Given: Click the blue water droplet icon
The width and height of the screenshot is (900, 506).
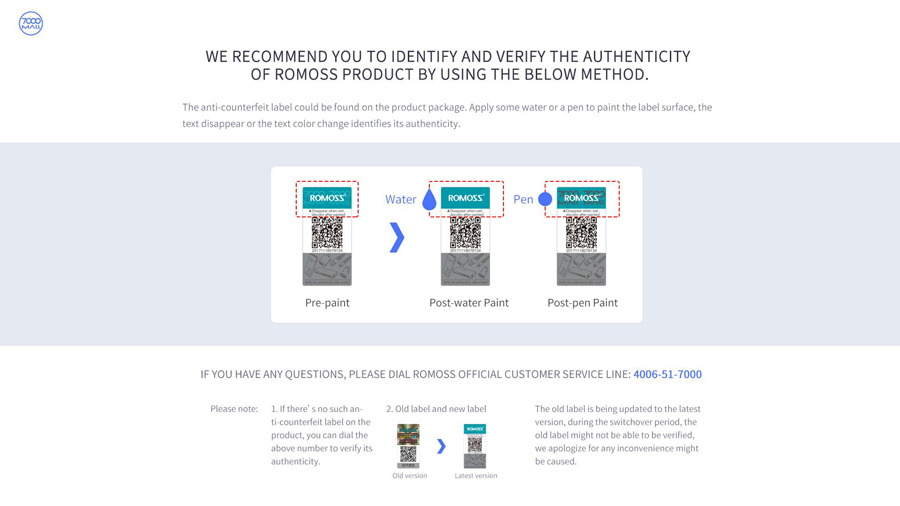Looking at the screenshot, I should click(x=429, y=199).
